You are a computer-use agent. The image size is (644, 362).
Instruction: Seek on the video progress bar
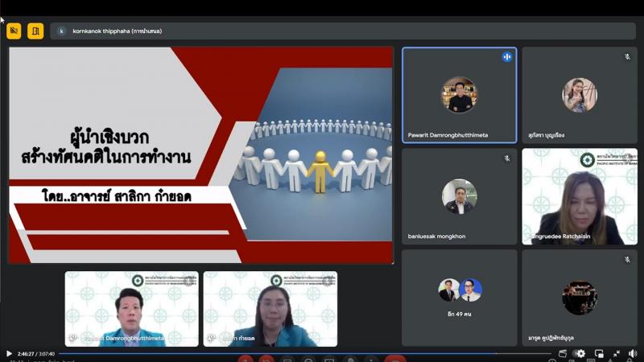tap(304, 353)
